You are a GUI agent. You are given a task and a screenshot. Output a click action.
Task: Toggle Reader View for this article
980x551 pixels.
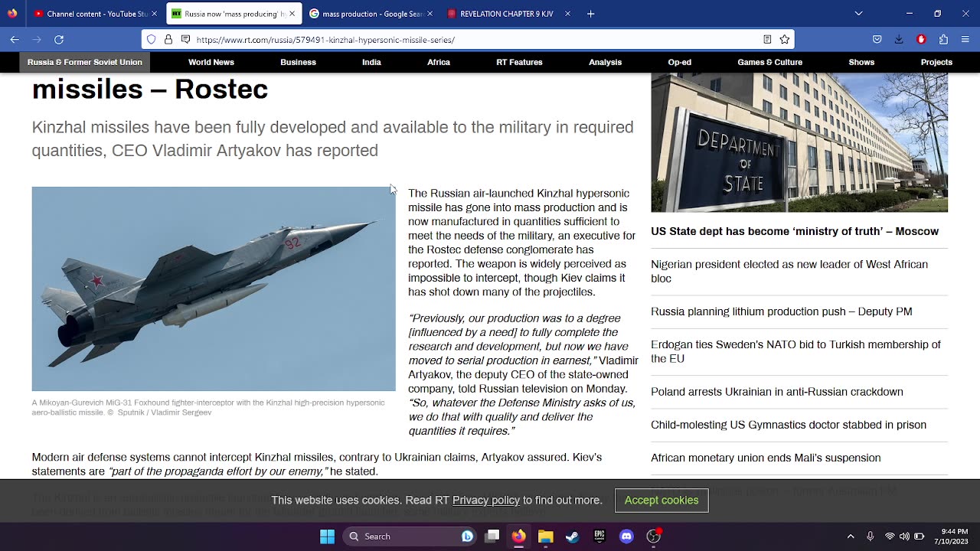[x=767, y=39]
